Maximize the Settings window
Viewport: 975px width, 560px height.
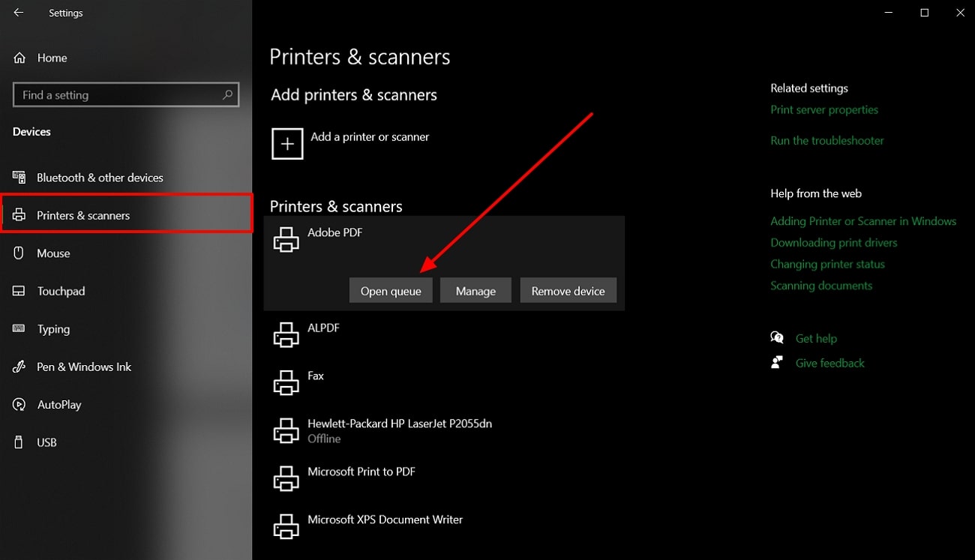pos(924,13)
